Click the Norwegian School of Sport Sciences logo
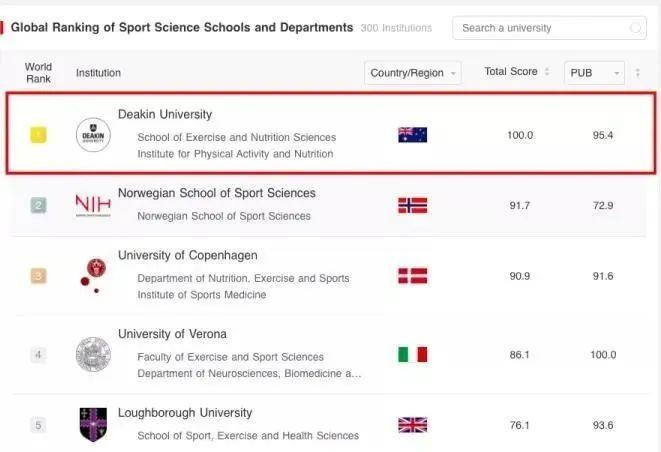The height and width of the screenshot is (452, 661). [93, 205]
